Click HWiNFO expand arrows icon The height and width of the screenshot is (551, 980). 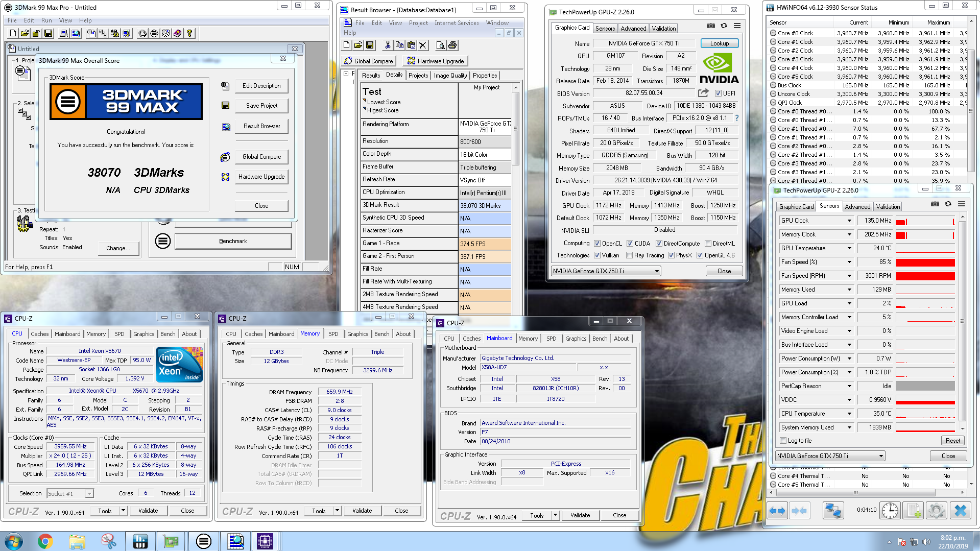pyautogui.click(x=778, y=510)
